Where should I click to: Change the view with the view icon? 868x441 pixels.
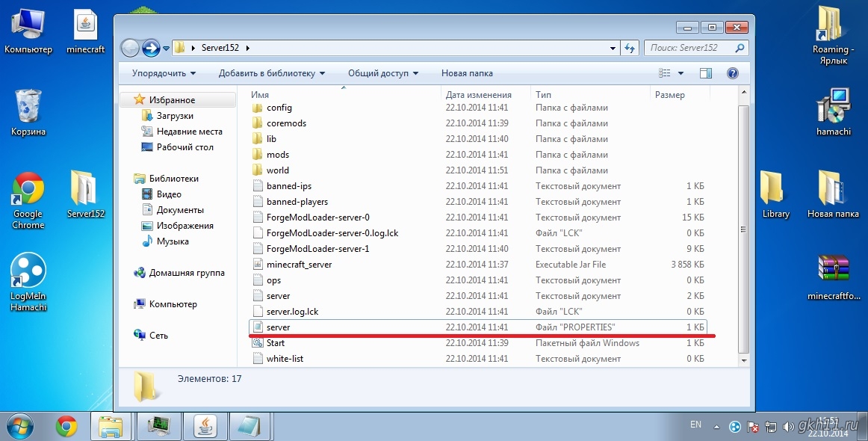[x=665, y=73]
